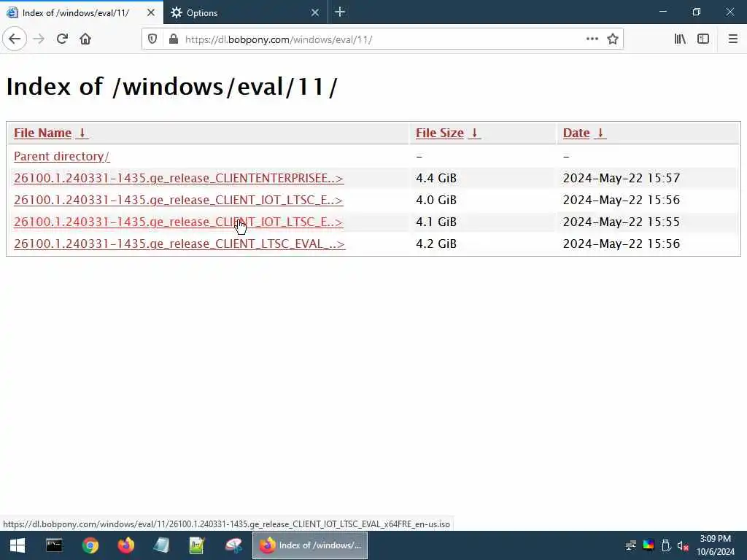
Task: Click date 2024-May-22 15:55
Action: 622,222
